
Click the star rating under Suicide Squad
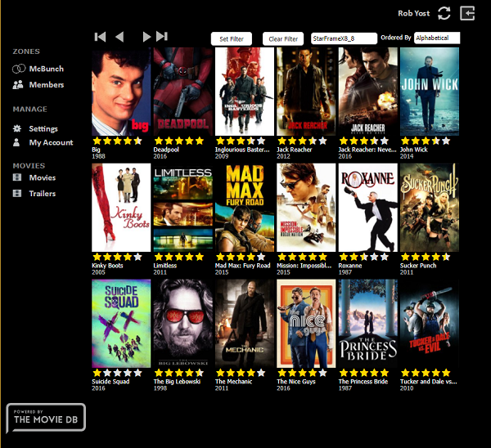coord(117,373)
